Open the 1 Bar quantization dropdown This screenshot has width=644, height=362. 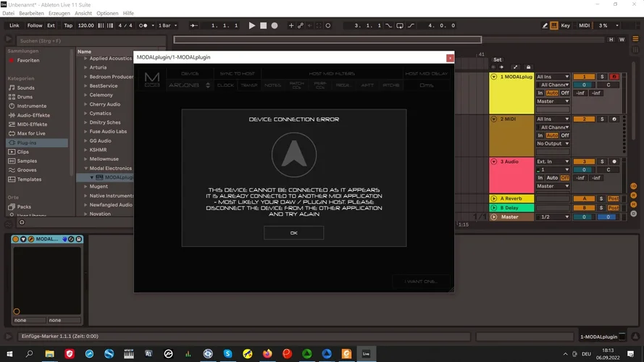tap(167, 25)
